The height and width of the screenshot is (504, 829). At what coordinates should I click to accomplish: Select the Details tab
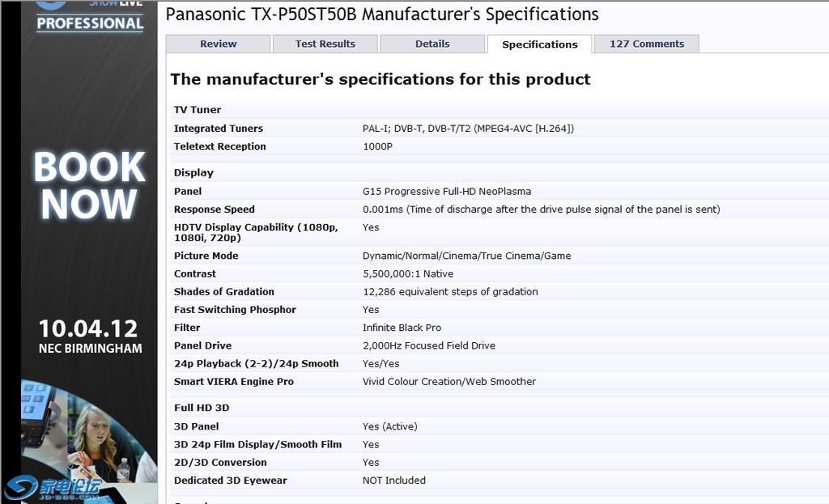pyautogui.click(x=432, y=44)
